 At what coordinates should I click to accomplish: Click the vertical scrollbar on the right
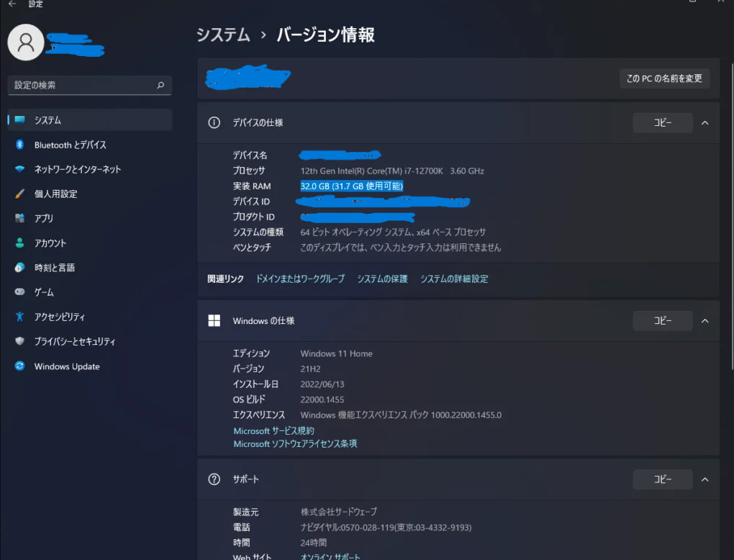pyautogui.click(x=732, y=215)
